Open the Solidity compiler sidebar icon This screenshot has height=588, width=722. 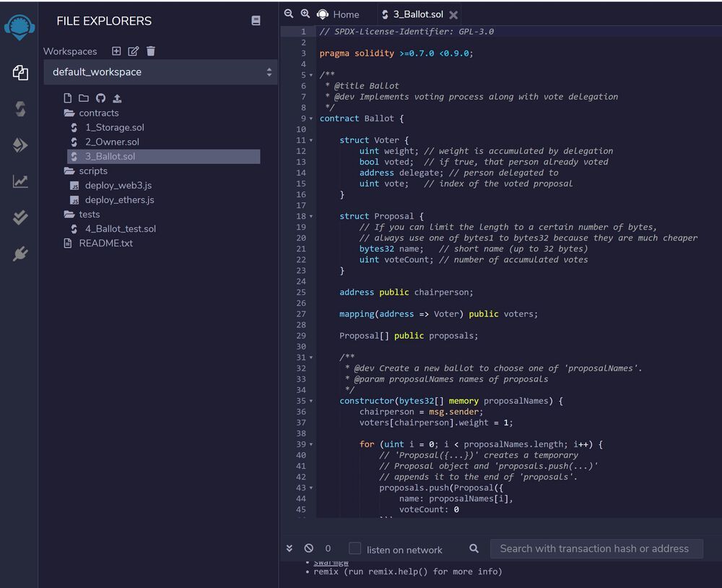(19, 109)
